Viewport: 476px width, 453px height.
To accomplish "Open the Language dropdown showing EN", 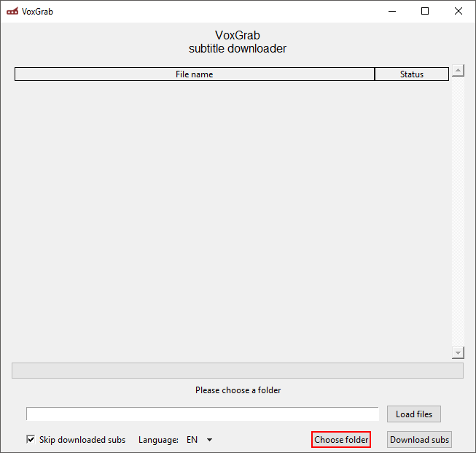I will pos(200,440).
